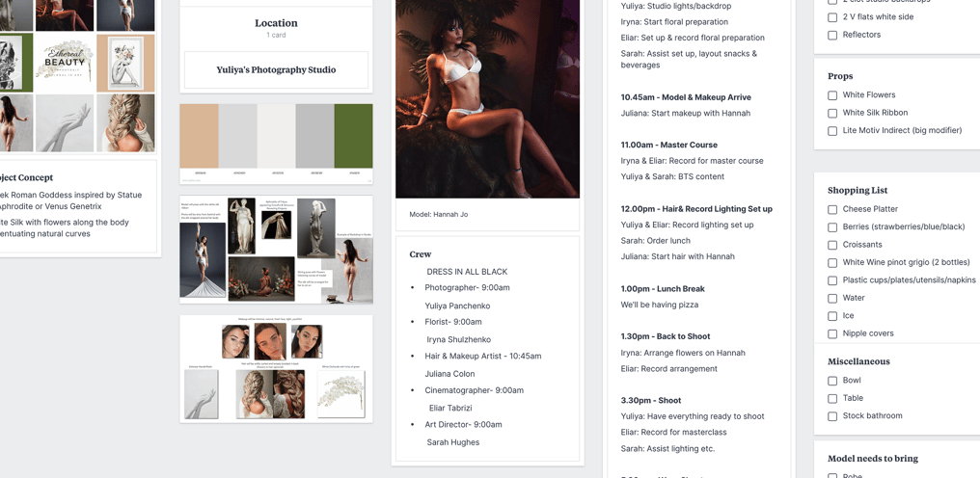Click the name Juliana Colon
The image size is (980, 478).
pyautogui.click(x=450, y=374)
